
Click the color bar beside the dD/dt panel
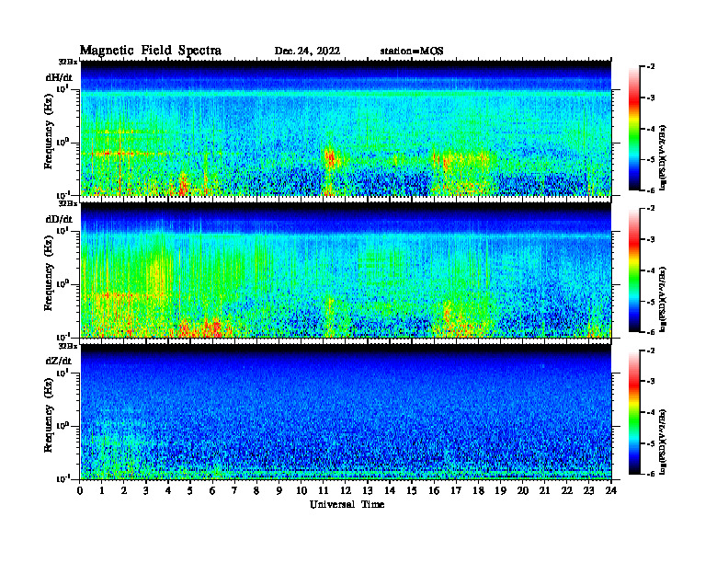[634, 270]
